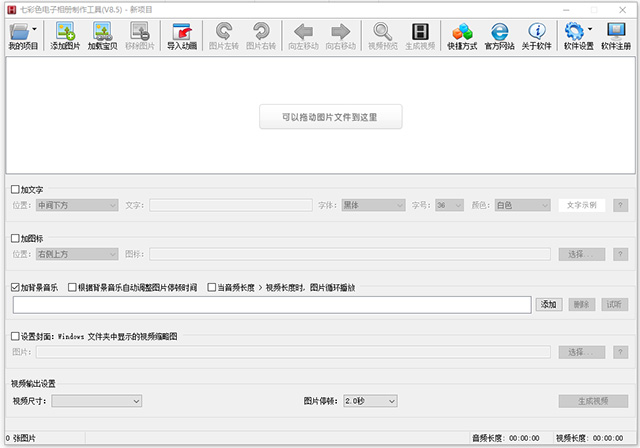Viewport: 640px width, 448px height.
Task: Open 软件注册 monitor icon
Action: click(x=616, y=31)
